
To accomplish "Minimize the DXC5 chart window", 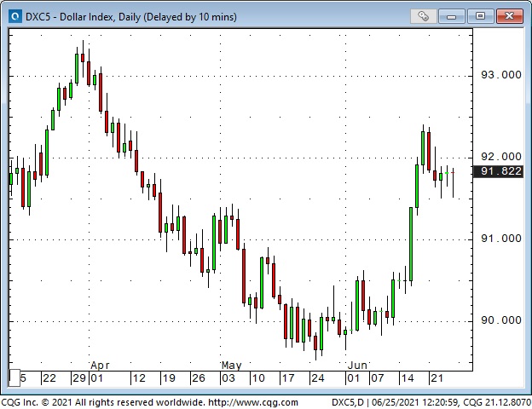I will [x=451, y=16].
